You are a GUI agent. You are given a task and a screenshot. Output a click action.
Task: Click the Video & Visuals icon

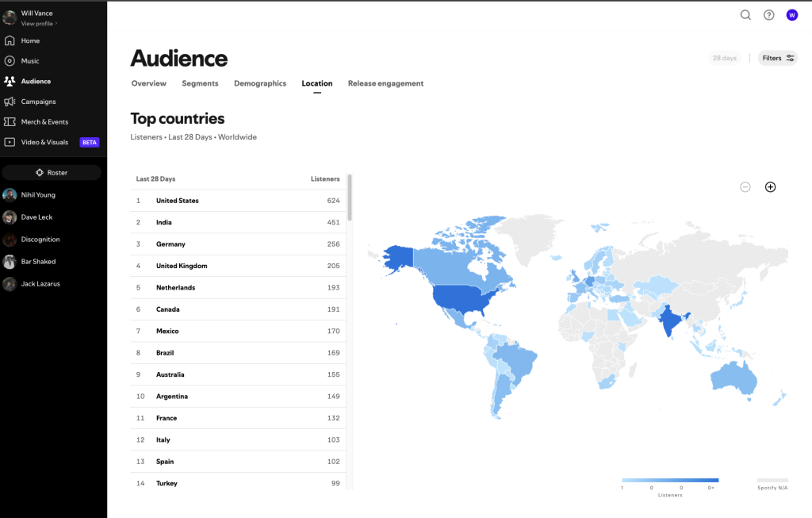[10, 142]
